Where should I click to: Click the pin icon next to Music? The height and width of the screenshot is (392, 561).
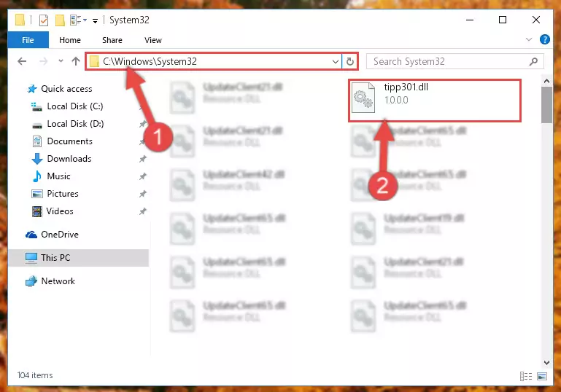point(143,176)
